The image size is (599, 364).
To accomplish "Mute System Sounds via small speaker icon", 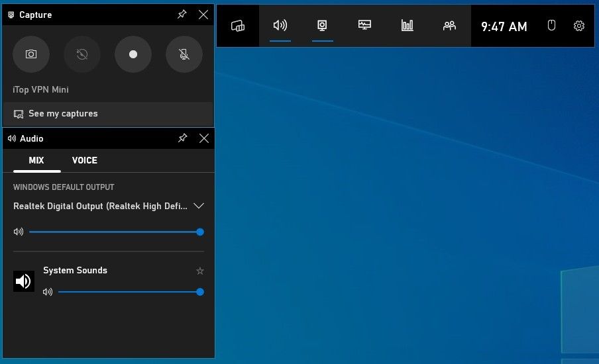I will (47, 292).
